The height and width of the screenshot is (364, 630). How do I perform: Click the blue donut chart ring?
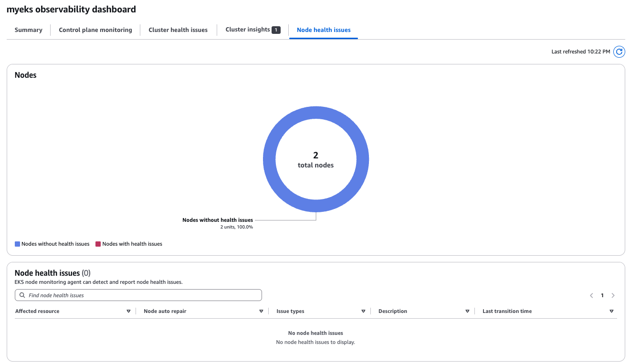click(x=269, y=159)
